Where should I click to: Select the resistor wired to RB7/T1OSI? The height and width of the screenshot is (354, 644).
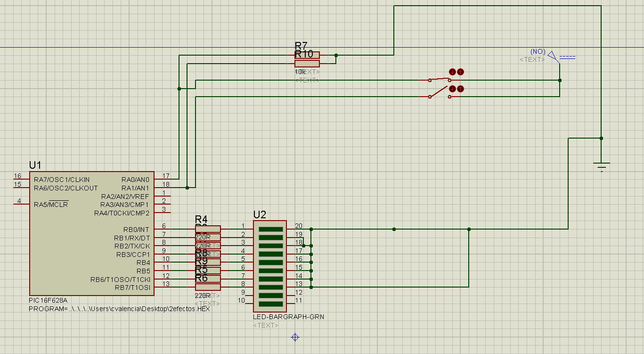(x=208, y=287)
